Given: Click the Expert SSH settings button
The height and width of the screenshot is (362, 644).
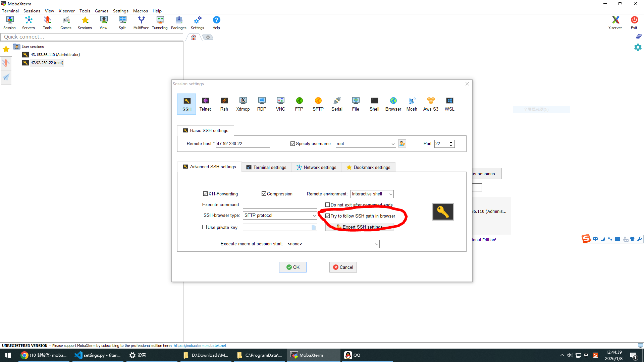Looking at the screenshot, I should (x=359, y=227).
